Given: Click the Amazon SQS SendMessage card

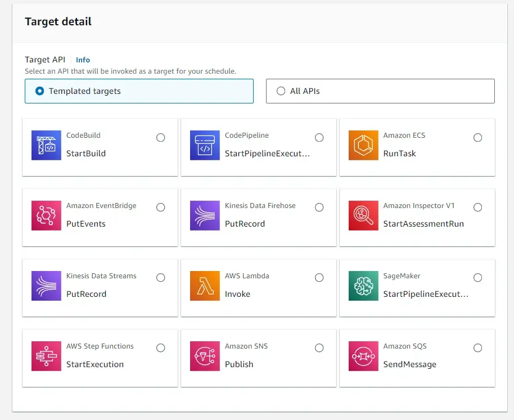Looking at the screenshot, I should 416,358.
